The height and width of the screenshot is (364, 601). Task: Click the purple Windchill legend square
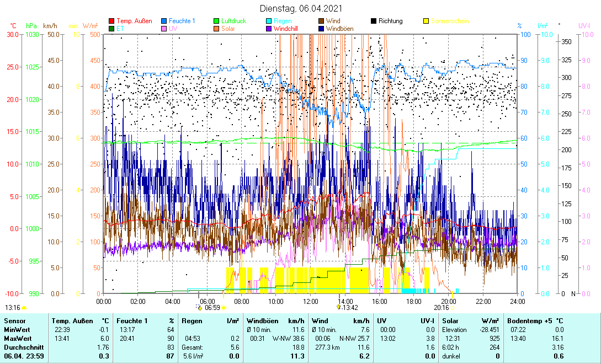pos(269,29)
